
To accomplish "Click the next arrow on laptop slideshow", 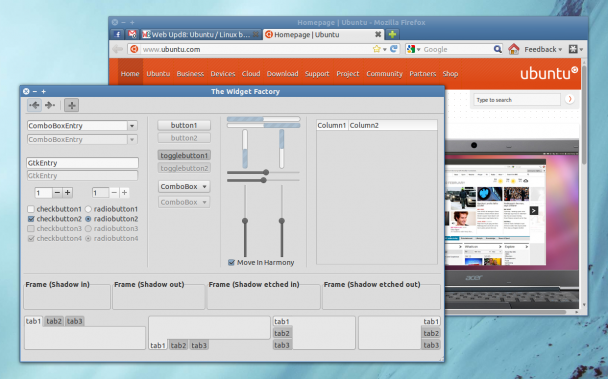I will (534, 211).
